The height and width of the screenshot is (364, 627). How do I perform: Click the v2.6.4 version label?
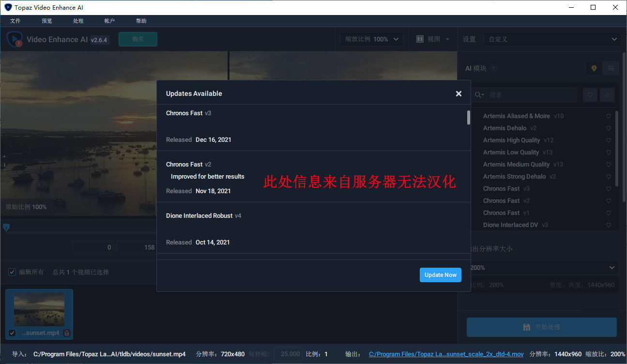pyautogui.click(x=100, y=40)
